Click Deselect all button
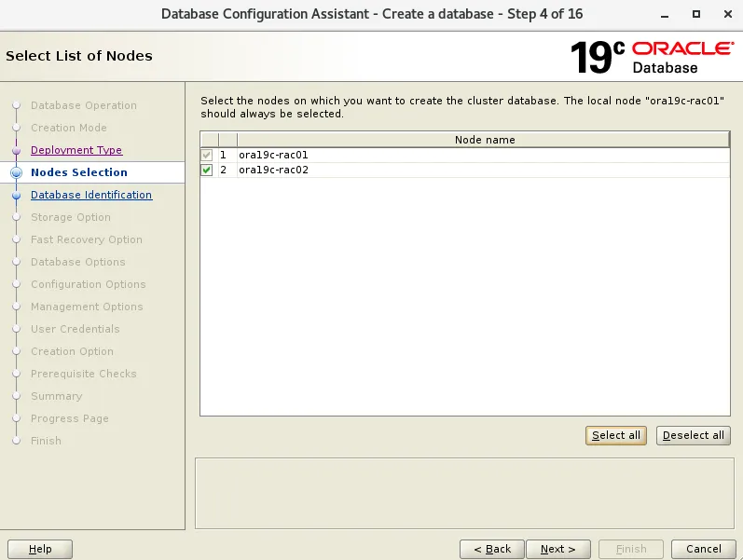Image resolution: width=743 pixels, height=560 pixels. [694, 435]
